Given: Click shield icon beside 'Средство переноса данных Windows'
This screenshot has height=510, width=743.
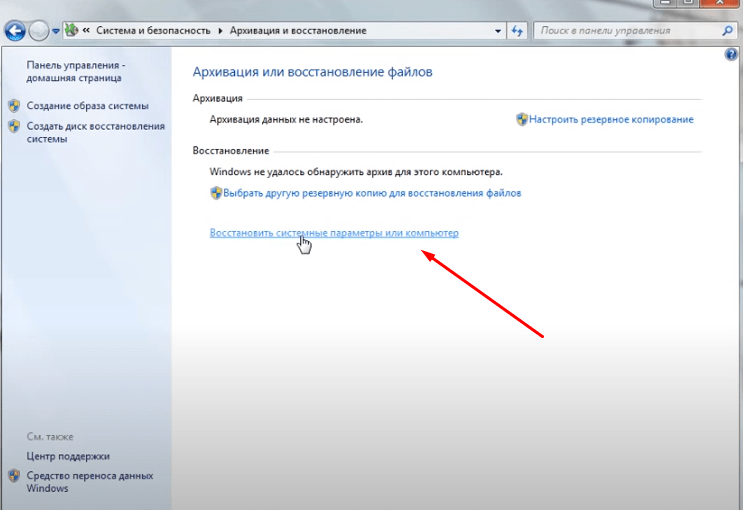Looking at the screenshot, I should tap(14, 476).
